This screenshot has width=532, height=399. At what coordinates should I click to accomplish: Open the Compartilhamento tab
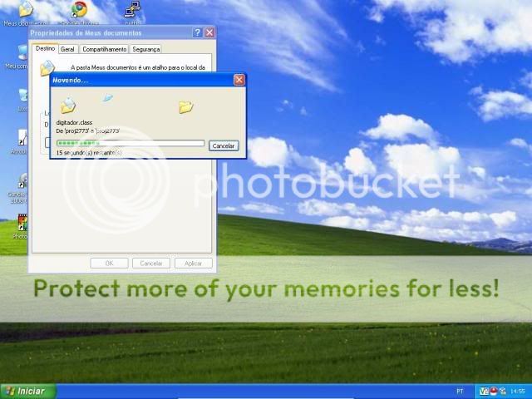click(105, 49)
